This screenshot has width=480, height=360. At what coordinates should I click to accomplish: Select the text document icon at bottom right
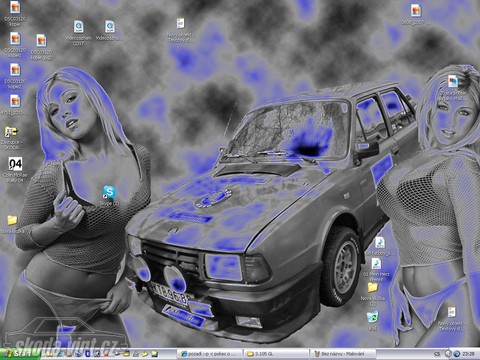[451, 312]
